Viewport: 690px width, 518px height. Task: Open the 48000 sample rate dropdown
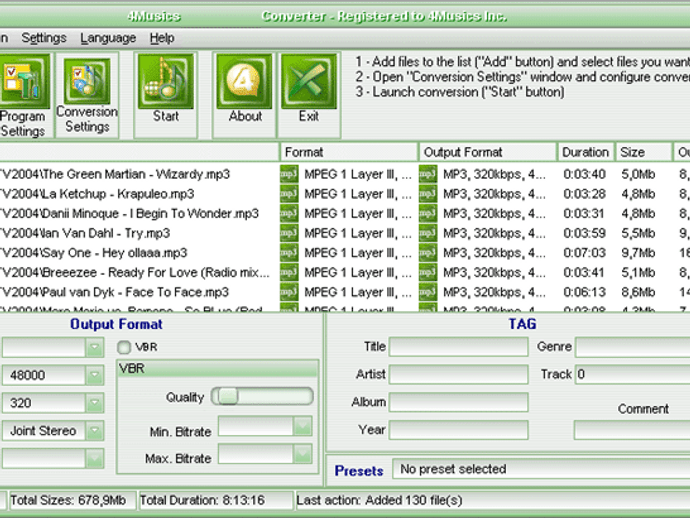pyautogui.click(x=95, y=375)
